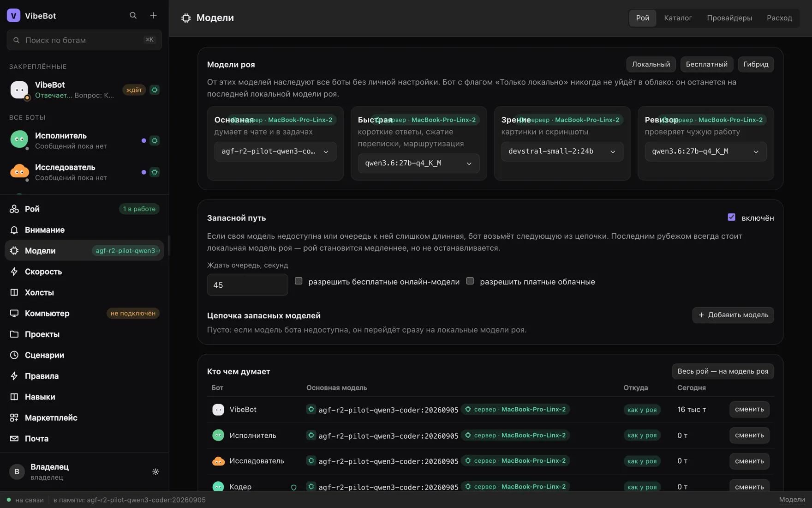
Task: Click the ждёт status badge
Action: coord(134,90)
